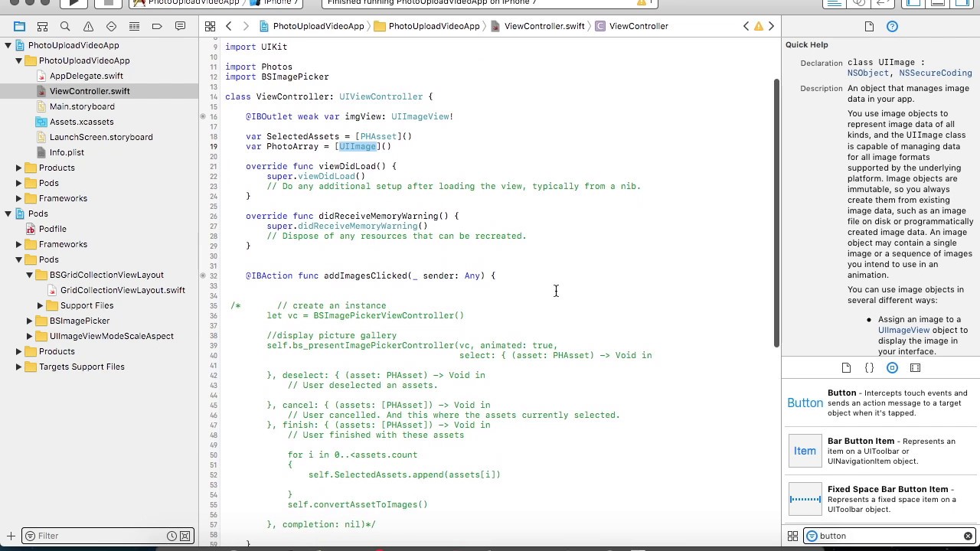Show the Code Snippet library
Image resolution: width=980 pixels, height=551 pixels.
[869, 368]
